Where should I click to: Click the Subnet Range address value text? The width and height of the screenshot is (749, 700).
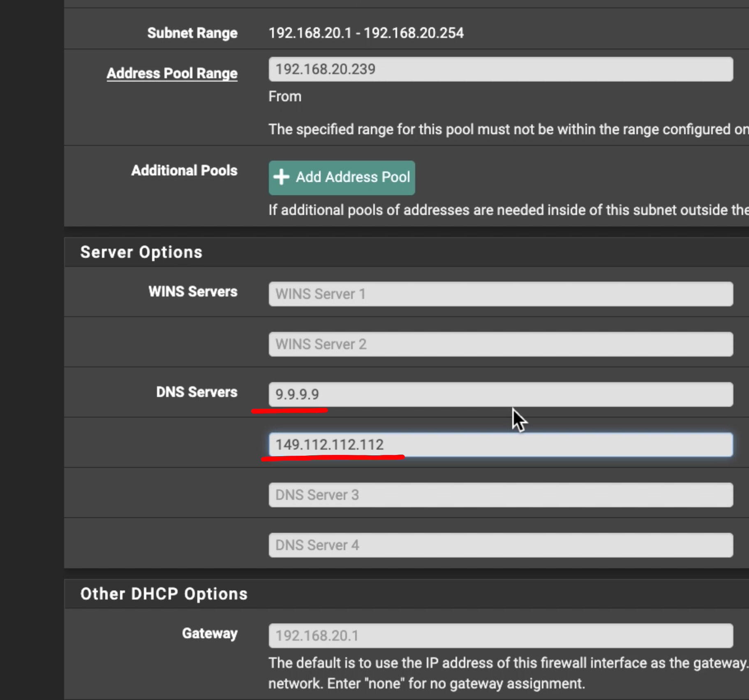tap(366, 33)
